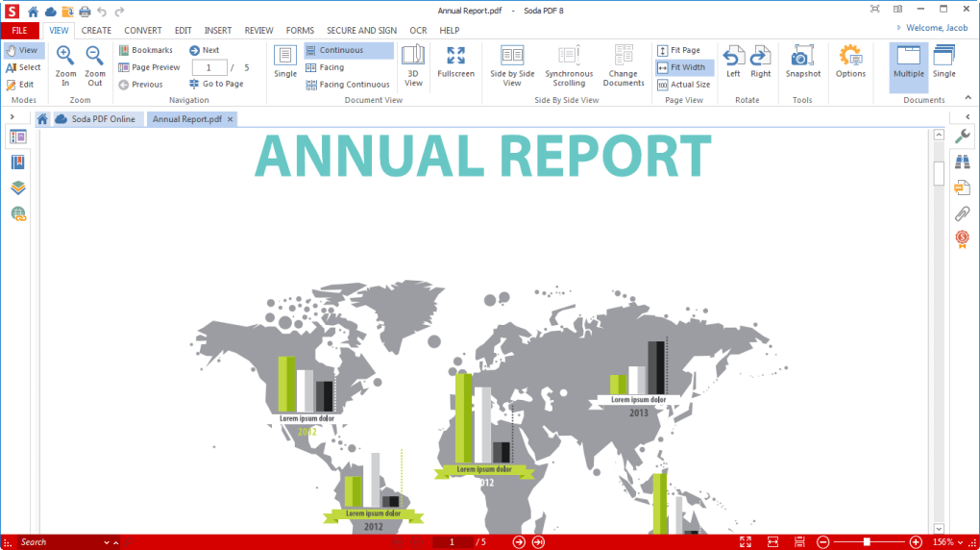Open the attachments paperclip panel
Viewport: 980px width, 550px height.
[962, 213]
